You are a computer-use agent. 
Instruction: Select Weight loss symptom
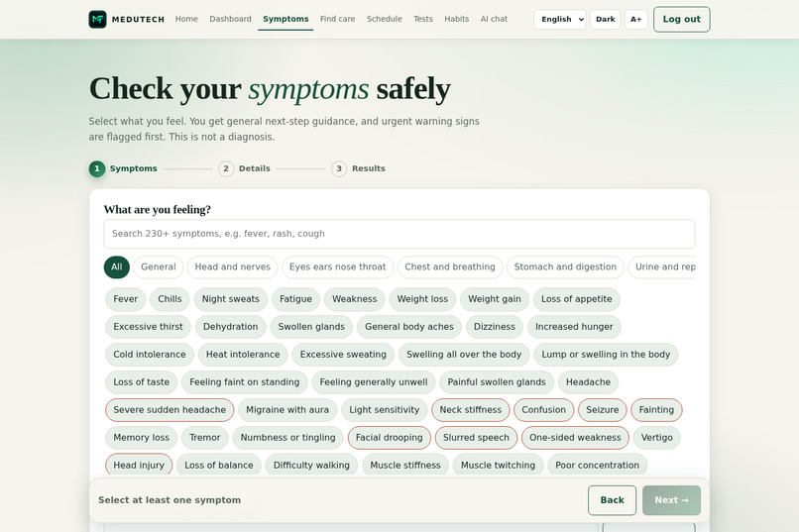click(422, 299)
